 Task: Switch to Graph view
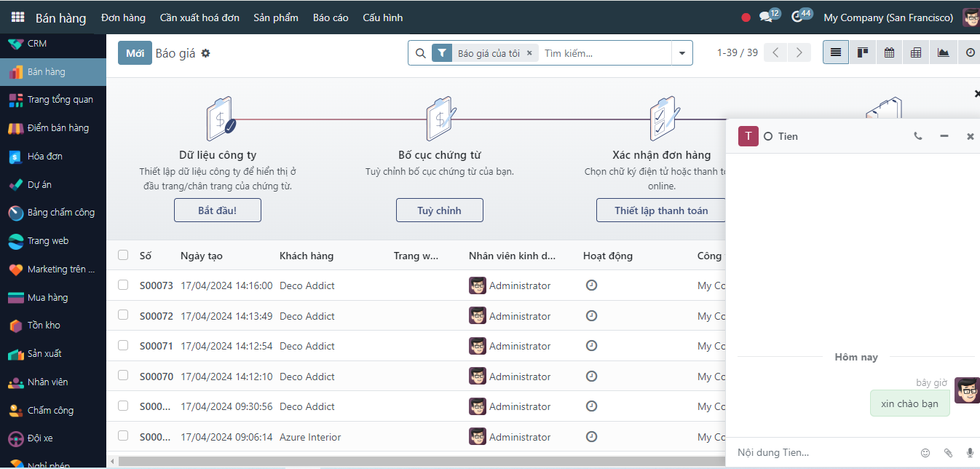(943, 52)
